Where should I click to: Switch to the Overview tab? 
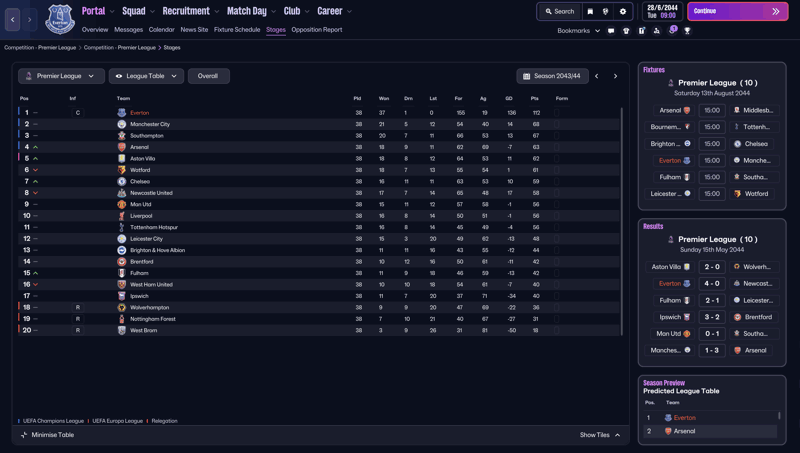click(95, 30)
